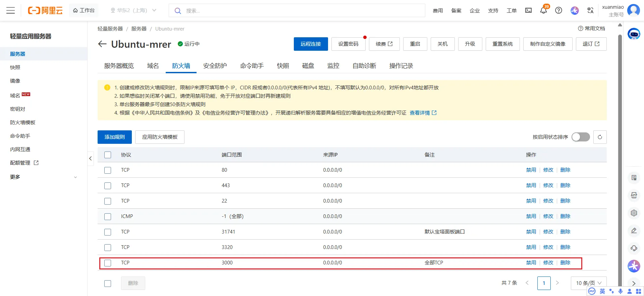This screenshot has width=644, height=296.
Task: Check the box for port 3000 rule
Action: point(108,263)
